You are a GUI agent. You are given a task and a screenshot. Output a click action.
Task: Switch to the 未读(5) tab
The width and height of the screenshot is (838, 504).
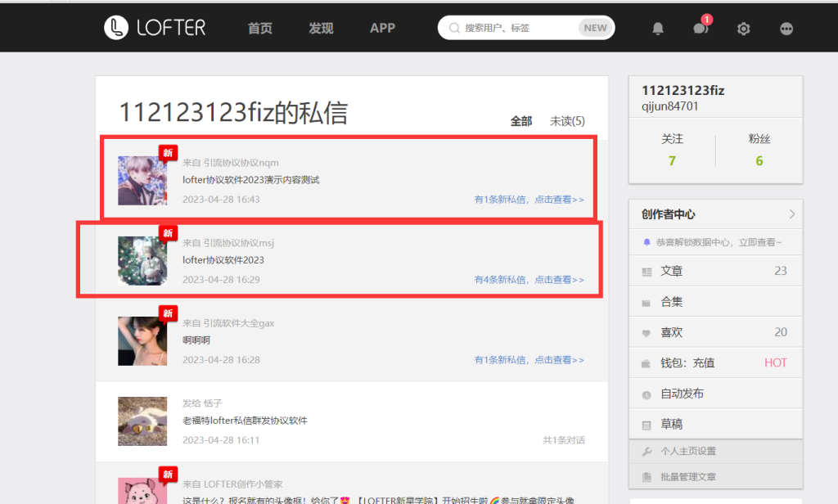(x=567, y=121)
